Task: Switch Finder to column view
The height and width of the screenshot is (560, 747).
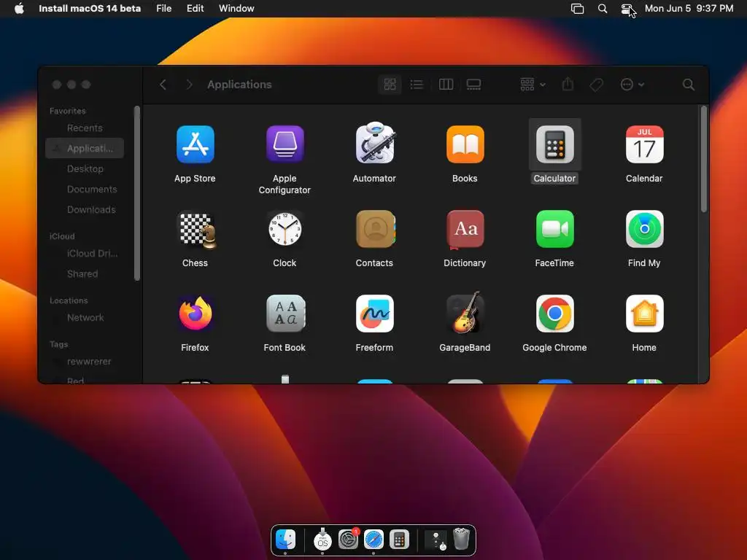Action: (x=446, y=85)
